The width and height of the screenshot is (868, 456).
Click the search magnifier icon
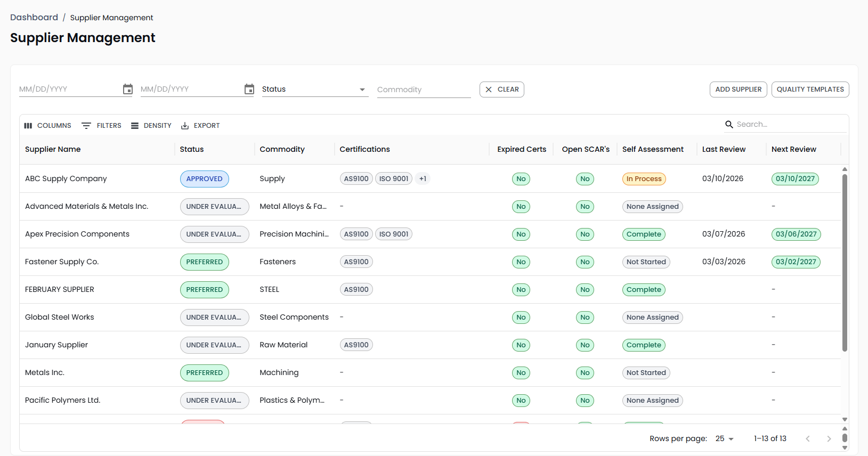coord(729,125)
